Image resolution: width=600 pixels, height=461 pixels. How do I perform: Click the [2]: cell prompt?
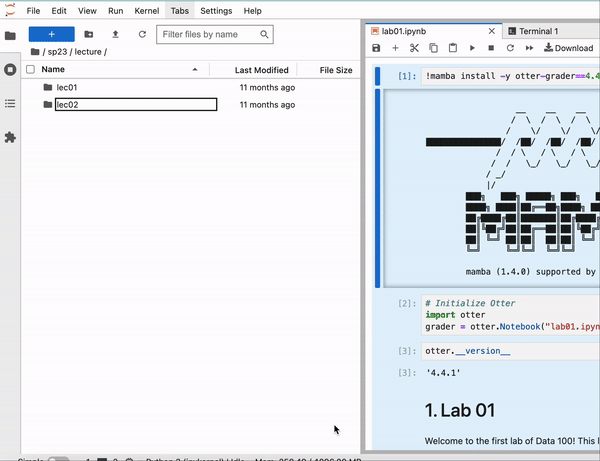407,303
